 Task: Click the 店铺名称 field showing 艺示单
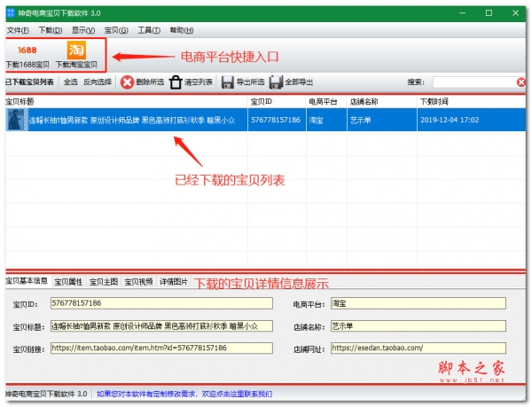[419, 326]
